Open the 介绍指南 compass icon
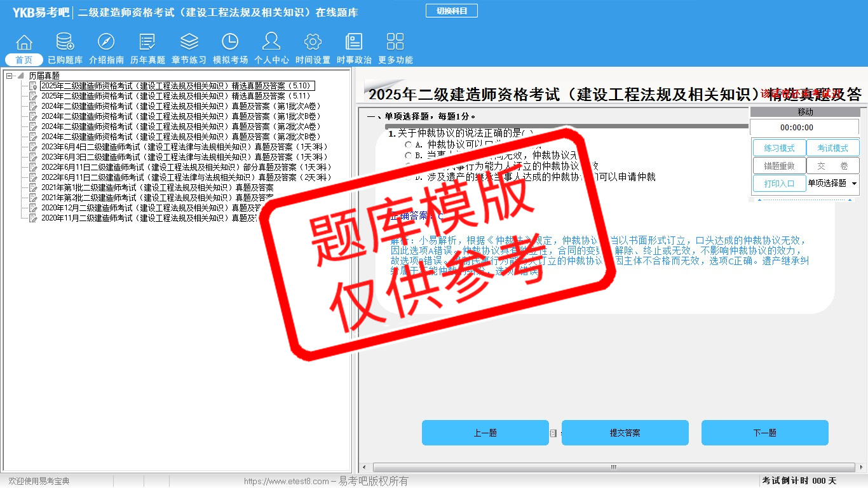 (106, 43)
